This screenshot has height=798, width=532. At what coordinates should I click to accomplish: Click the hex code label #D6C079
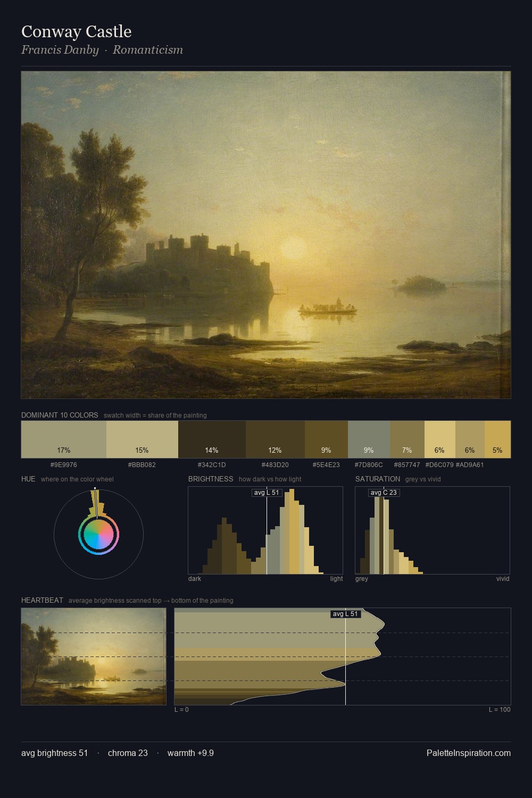coord(439,465)
